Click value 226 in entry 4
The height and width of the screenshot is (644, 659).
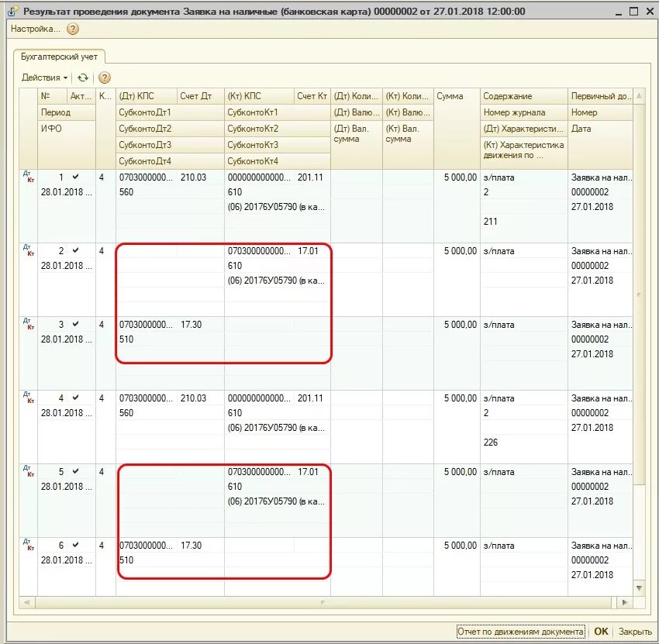coord(491,442)
